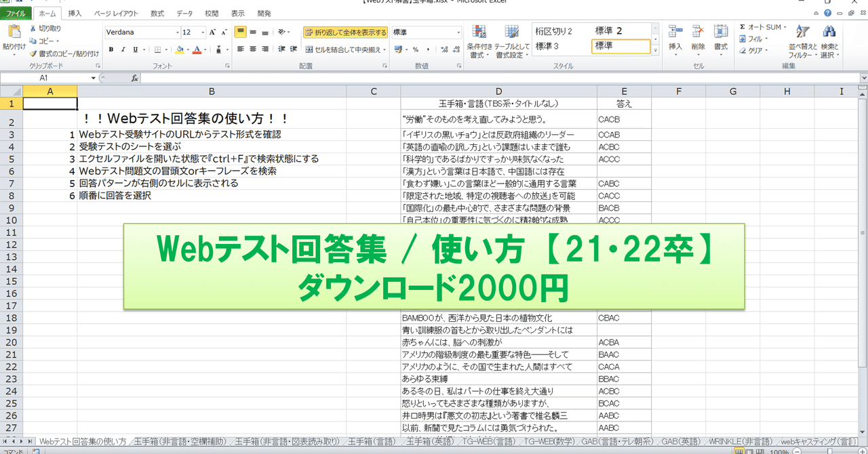Toggle Align Text Left
Screen dimensions: 868x454
[241, 49]
